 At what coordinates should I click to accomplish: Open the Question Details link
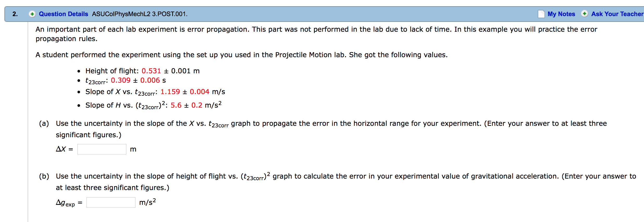pos(63,14)
